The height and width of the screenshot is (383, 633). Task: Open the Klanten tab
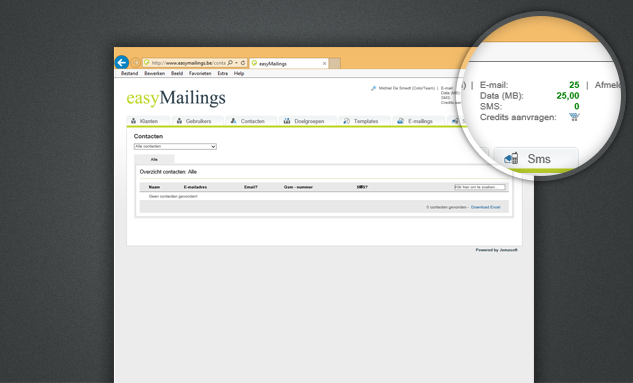(148, 121)
